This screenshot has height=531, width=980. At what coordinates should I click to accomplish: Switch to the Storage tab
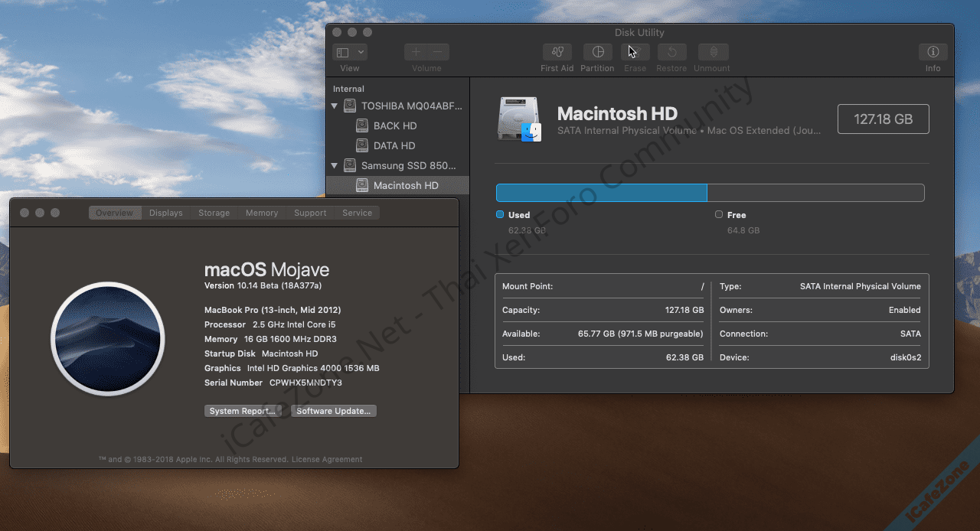click(214, 213)
